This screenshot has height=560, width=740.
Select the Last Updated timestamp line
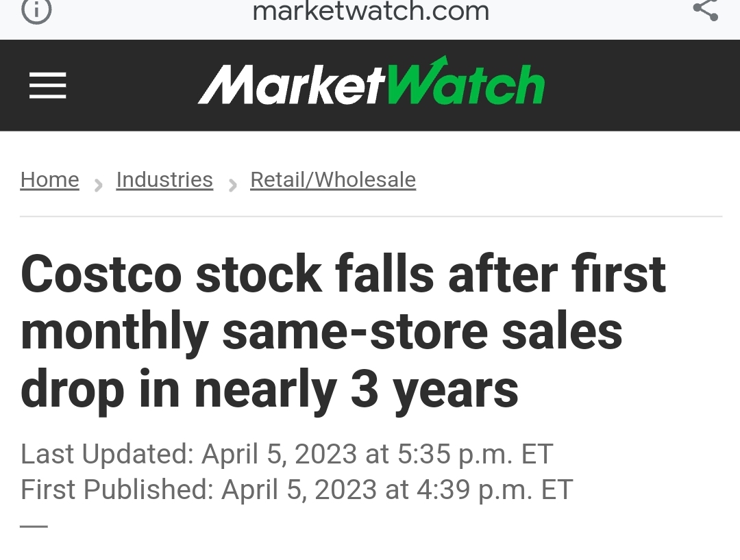click(x=286, y=454)
